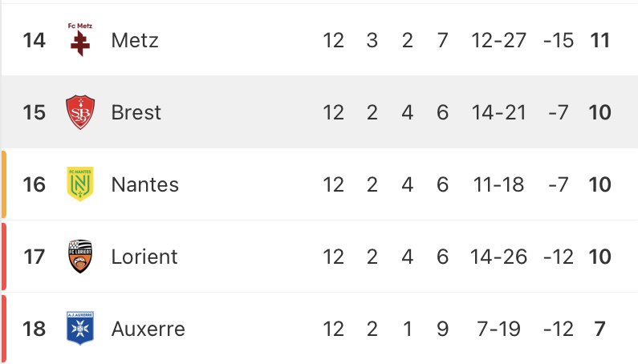Click the FC Lorient club crest

coord(80,257)
